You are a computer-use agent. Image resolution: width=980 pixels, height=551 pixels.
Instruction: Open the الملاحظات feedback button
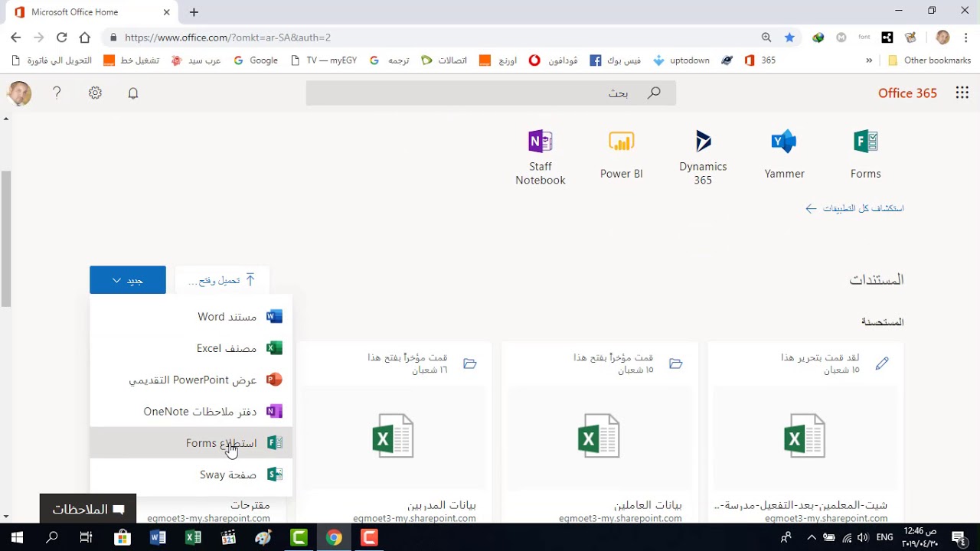coord(88,509)
